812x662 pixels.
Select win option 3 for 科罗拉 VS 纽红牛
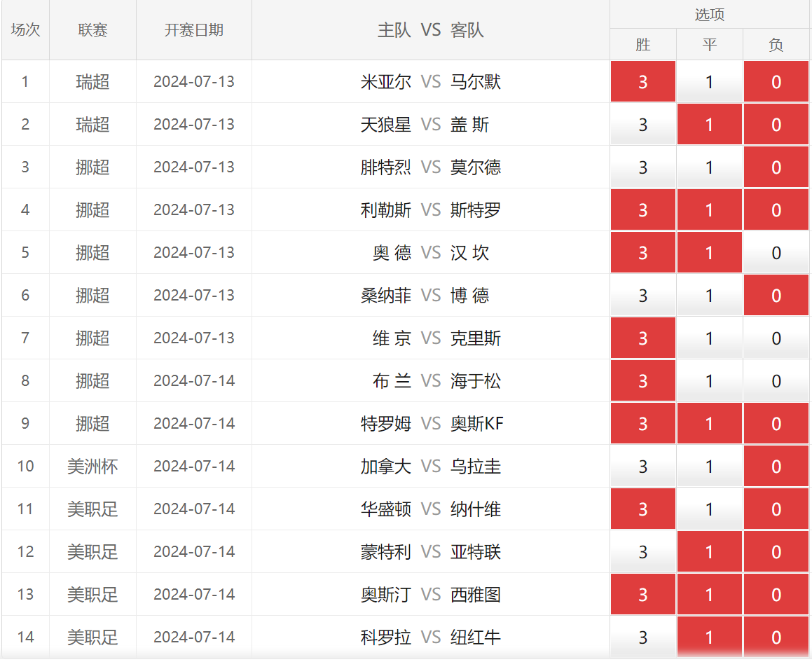[642, 637]
